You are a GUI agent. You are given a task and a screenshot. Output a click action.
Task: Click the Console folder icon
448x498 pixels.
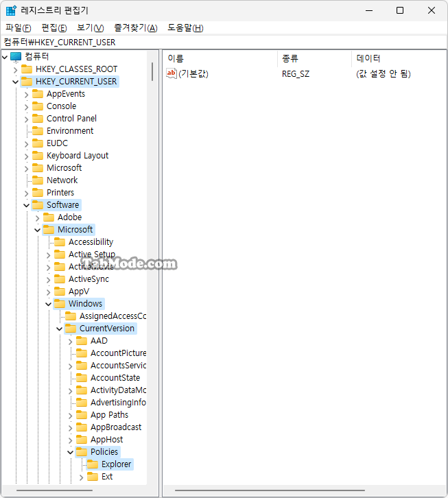(x=38, y=106)
